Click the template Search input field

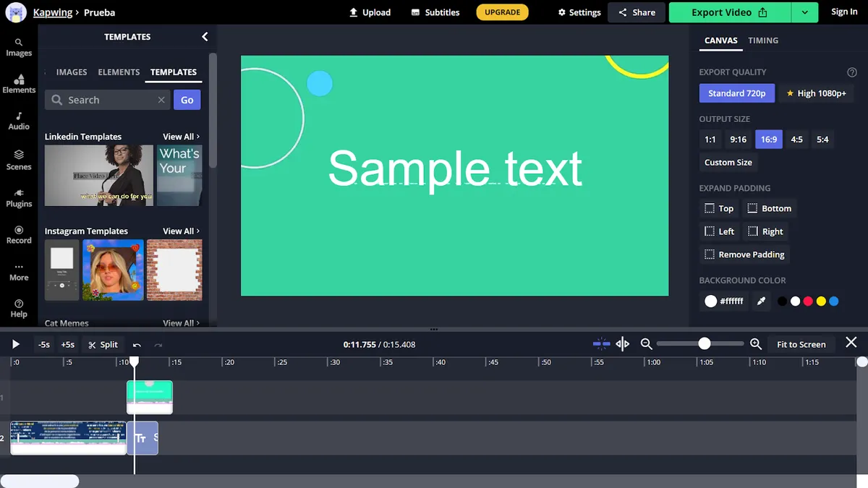pyautogui.click(x=109, y=100)
